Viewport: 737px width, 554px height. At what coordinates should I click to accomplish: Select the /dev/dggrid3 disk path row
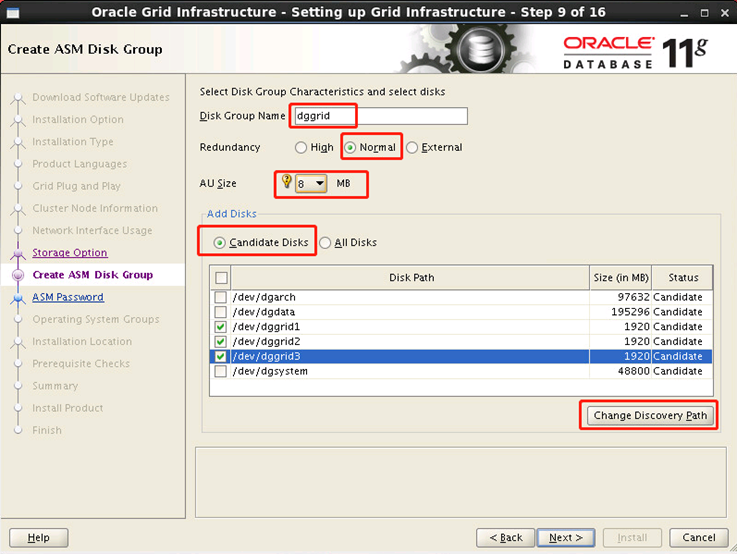(x=410, y=356)
